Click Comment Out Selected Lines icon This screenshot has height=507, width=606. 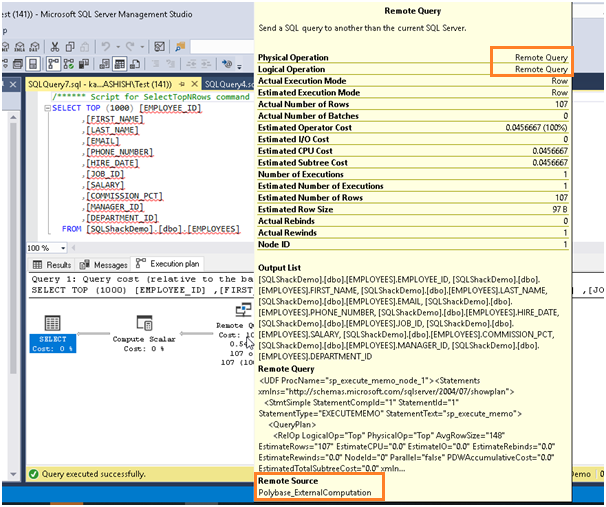tap(155, 64)
